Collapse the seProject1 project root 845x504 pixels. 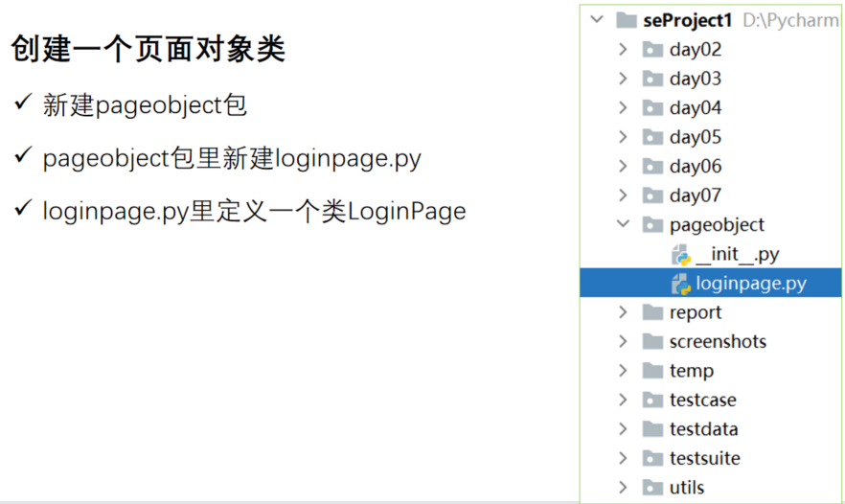(x=598, y=20)
